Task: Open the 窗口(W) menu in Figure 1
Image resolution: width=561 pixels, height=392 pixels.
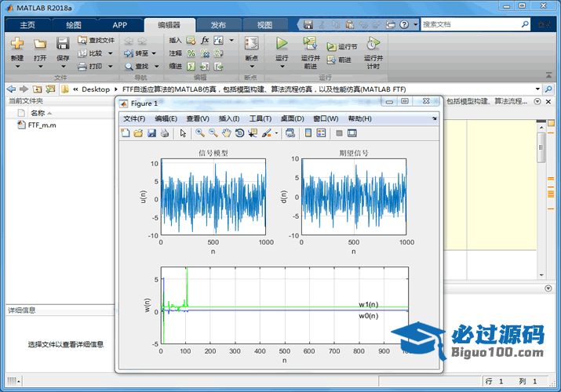Action: [326, 118]
